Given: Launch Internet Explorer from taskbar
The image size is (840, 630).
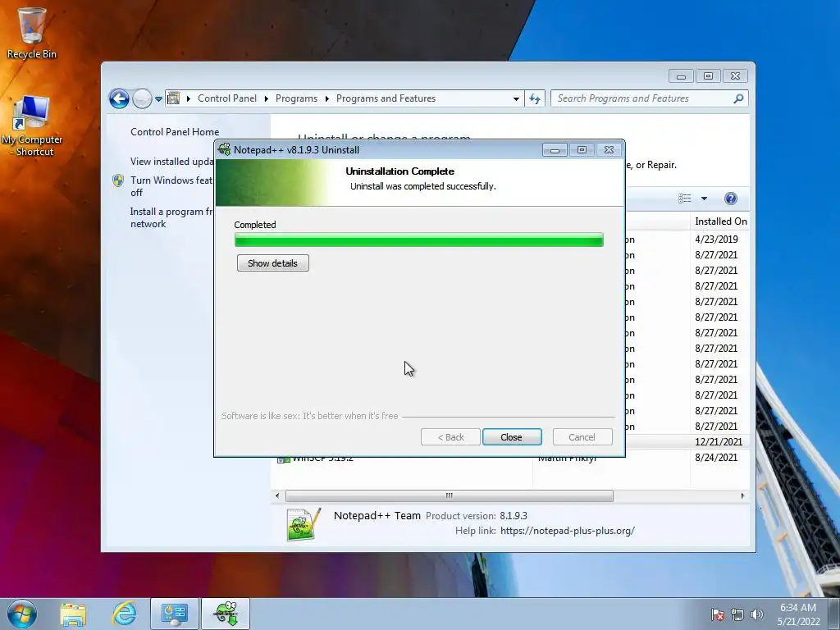Looking at the screenshot, I should click(125, 614).
